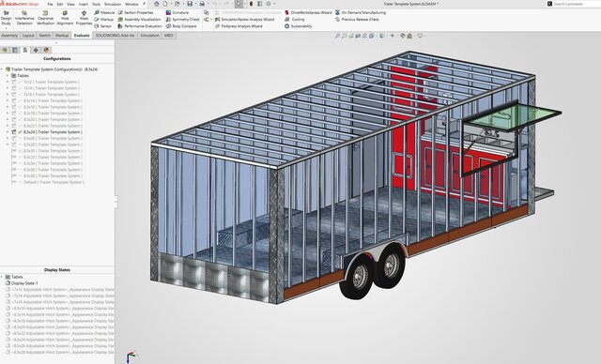Expand the 7x12 configuration node
The image size is (601, 364).
(x=8, y=82)
